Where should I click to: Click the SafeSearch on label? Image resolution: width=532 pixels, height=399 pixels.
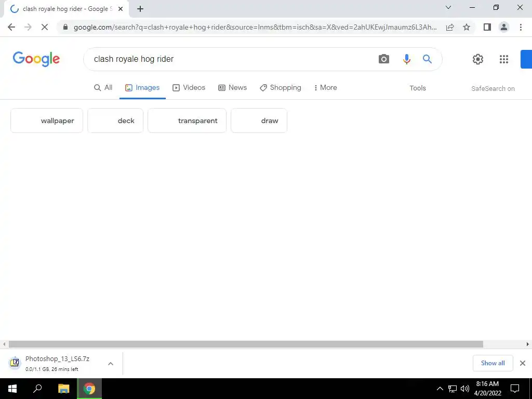tap(493, 88)
